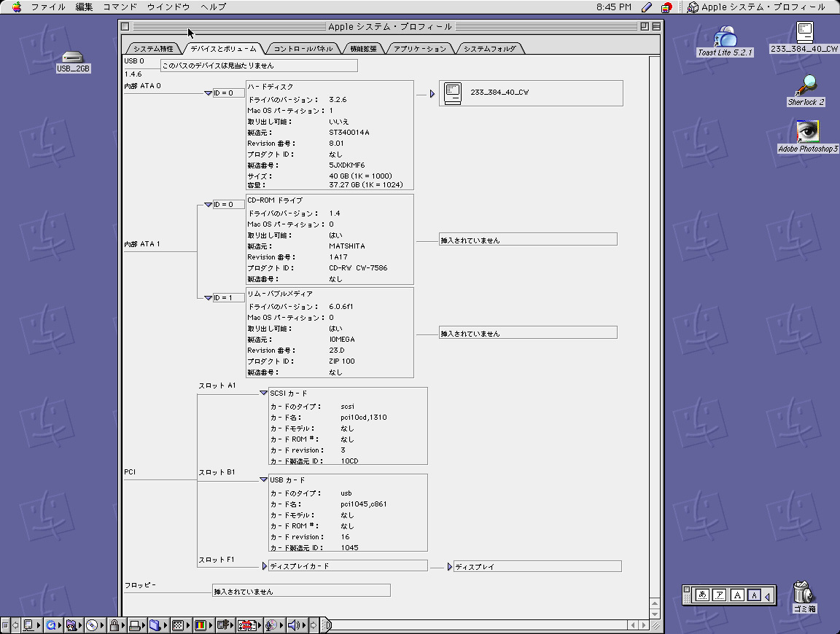Image resolution: width=840 pixels, height=634 pixels.
Task: Launch Sherlock 2 from desktop
Action: tap(806, 90)
